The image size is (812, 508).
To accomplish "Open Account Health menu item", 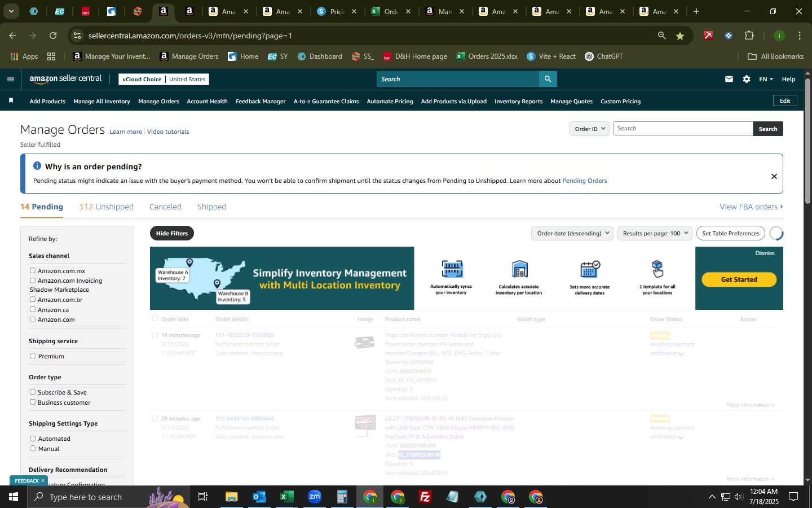I will [x=207, y=101].
